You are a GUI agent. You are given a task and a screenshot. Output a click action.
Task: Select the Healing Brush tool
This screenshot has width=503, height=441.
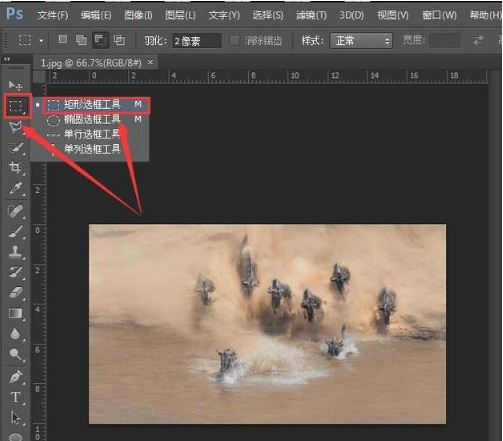pyautogui.click(x=15, y=210)
